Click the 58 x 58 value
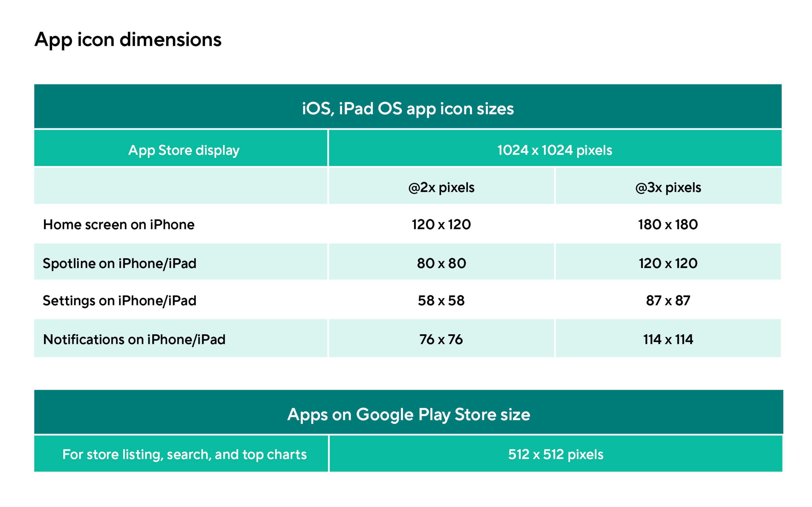The height and width of the screenshot is (507, 812). 441,301
